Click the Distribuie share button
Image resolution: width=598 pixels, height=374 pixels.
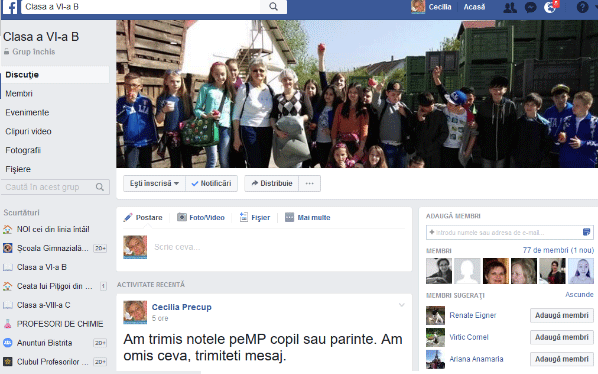point(272,183)
